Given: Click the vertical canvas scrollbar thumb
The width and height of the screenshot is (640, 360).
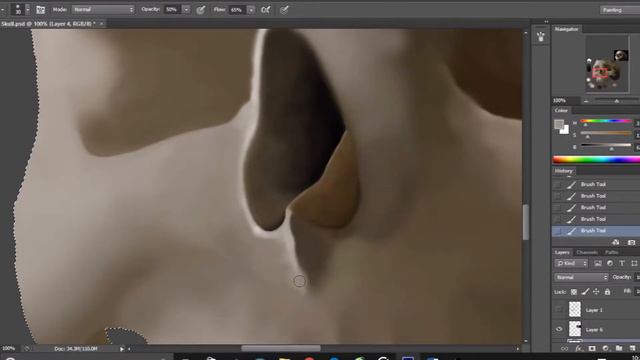Looking at the screenshot, I should [x=526, y=222].
